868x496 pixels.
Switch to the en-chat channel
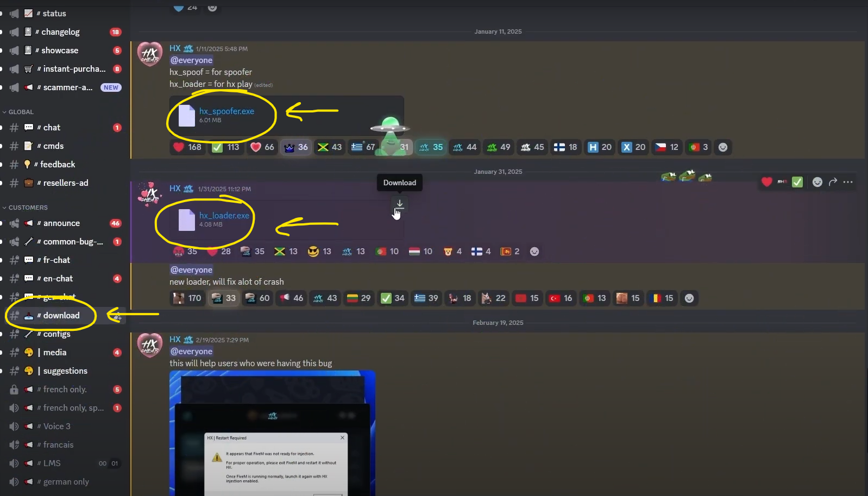pos(64,279)
